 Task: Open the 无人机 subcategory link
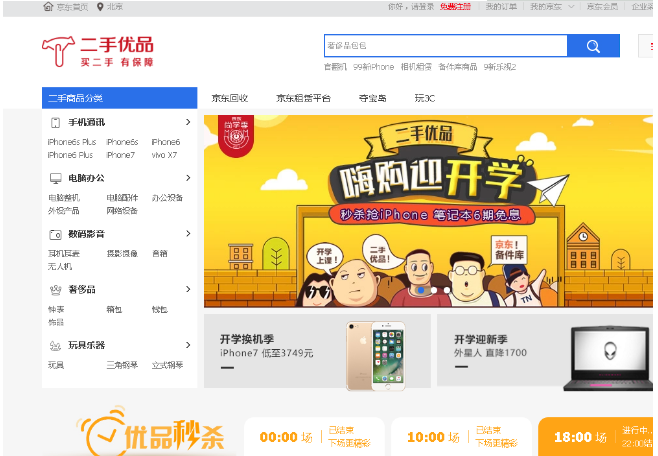coord(60,267)
